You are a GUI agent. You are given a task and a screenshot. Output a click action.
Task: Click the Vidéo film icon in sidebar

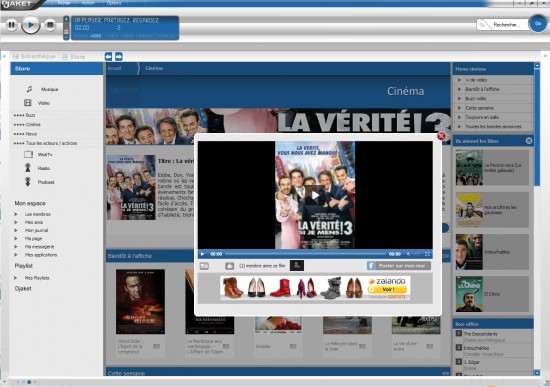click(28, 103)
